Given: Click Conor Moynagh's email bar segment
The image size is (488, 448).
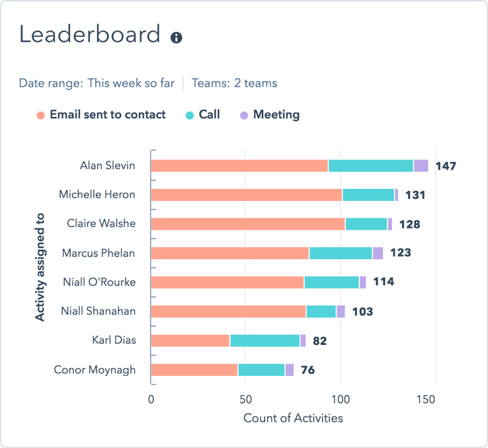Looking at the screenshot, I should [x=194, y=369].
